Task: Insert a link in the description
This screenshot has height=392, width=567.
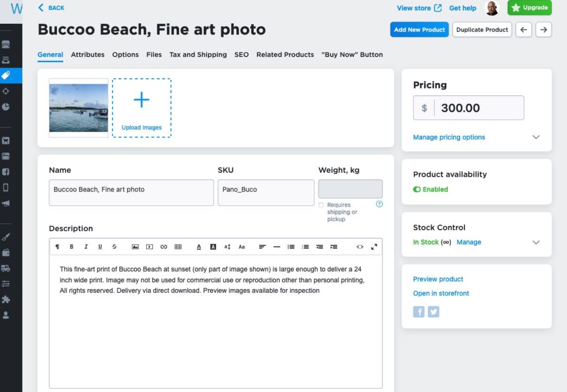Action: [x=164, y=247]
